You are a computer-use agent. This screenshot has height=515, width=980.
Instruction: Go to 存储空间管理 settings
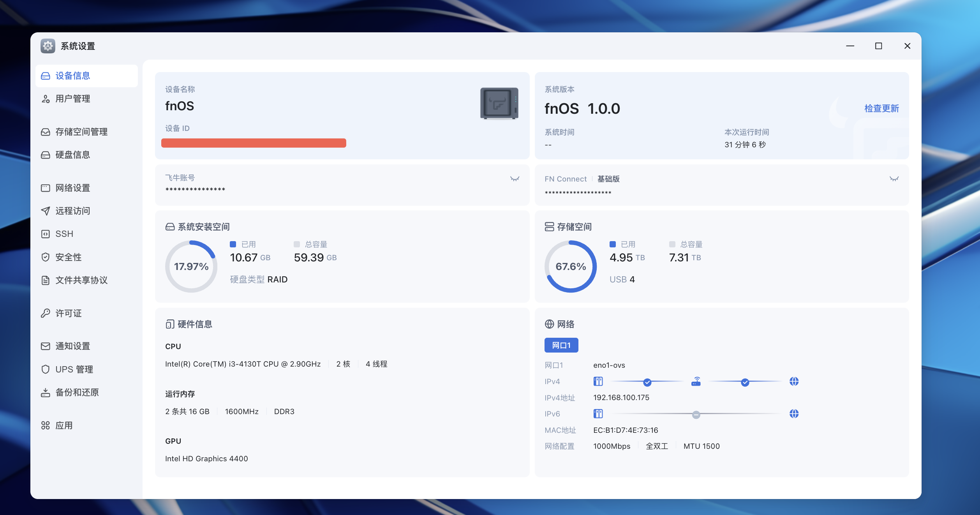click(x=81, y=132)
